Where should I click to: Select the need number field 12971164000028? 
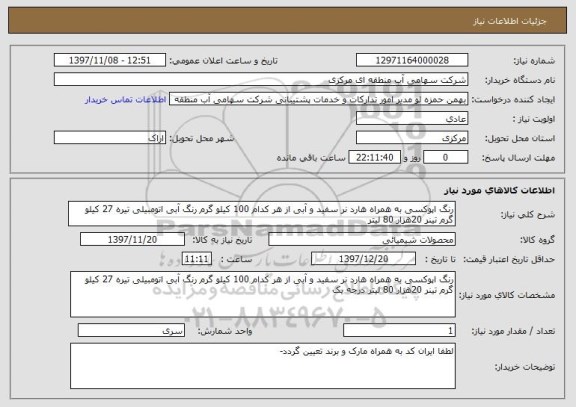tap(412, 60)
